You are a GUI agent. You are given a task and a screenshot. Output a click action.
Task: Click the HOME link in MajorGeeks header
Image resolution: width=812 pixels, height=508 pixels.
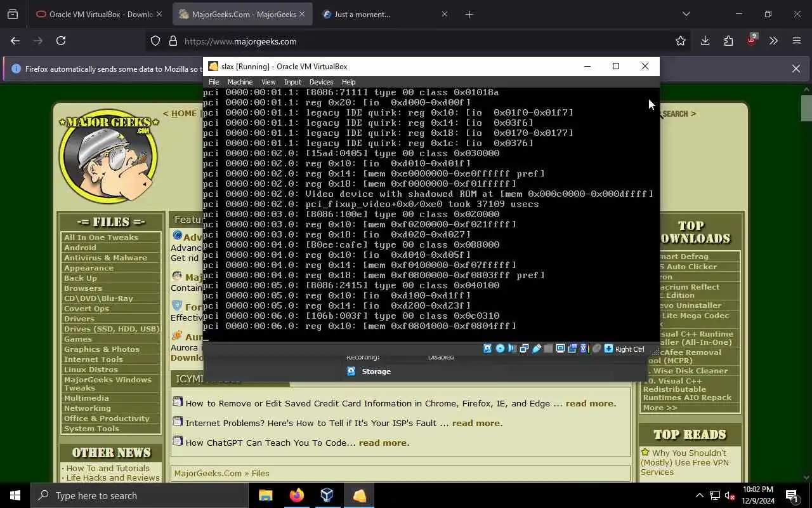(x=183, y=114)
